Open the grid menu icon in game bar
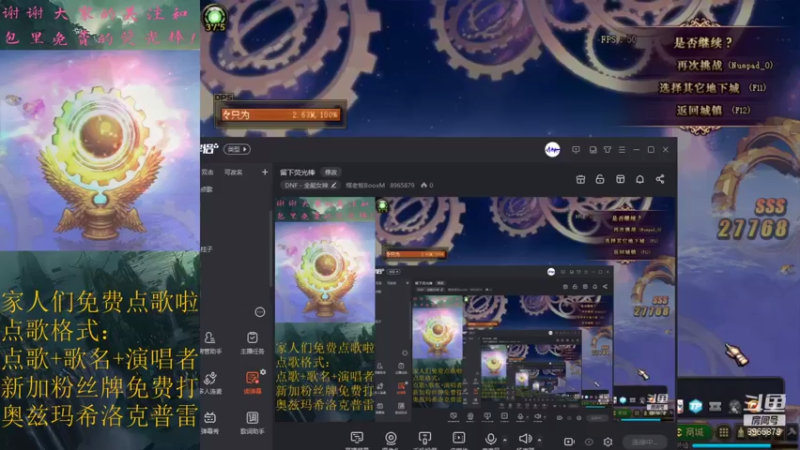This screenshot has height=450, width=800. point(723,433)
